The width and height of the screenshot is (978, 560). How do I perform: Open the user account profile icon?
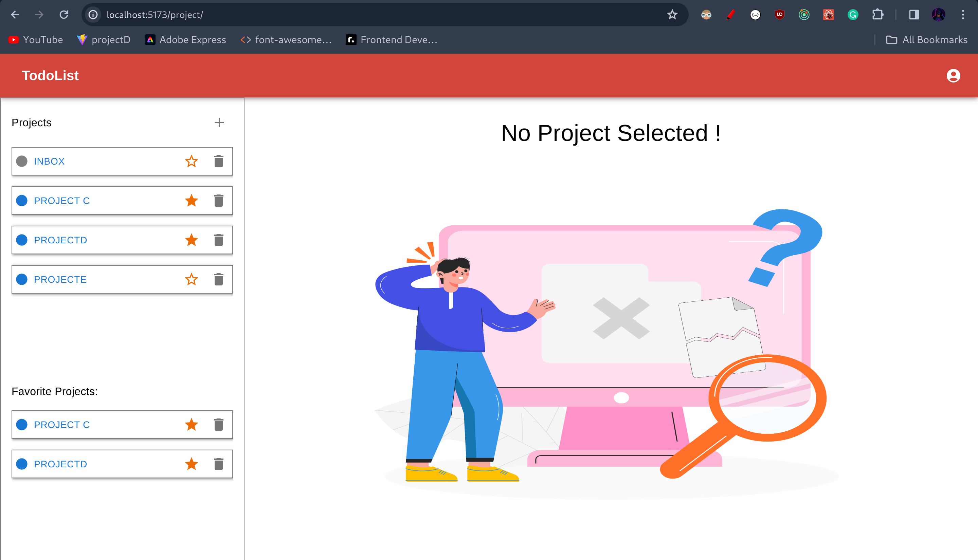click(x=953, y=76)
